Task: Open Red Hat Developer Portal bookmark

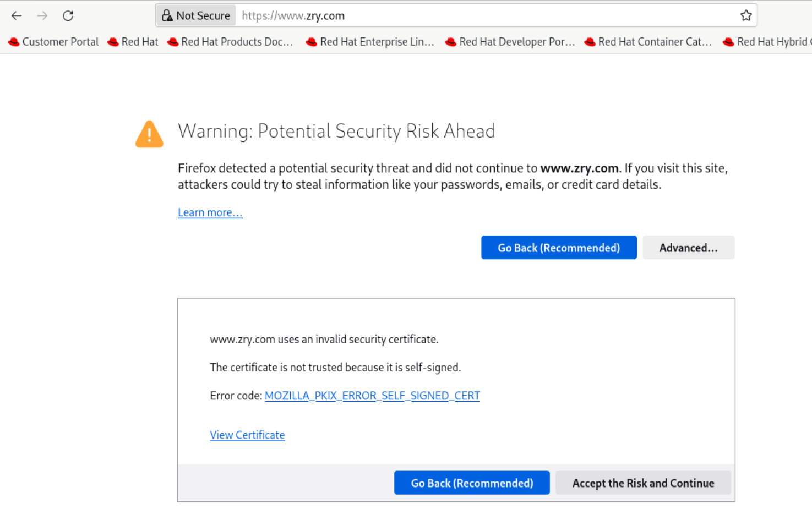Action: coord(510,42)
